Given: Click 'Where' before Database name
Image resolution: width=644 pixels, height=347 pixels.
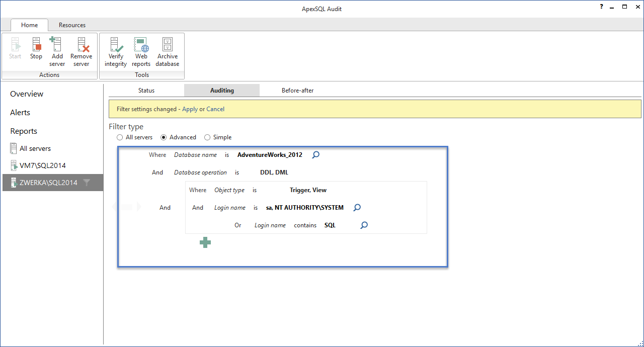Looking at the screenshot, I should (x=157, y=155).
